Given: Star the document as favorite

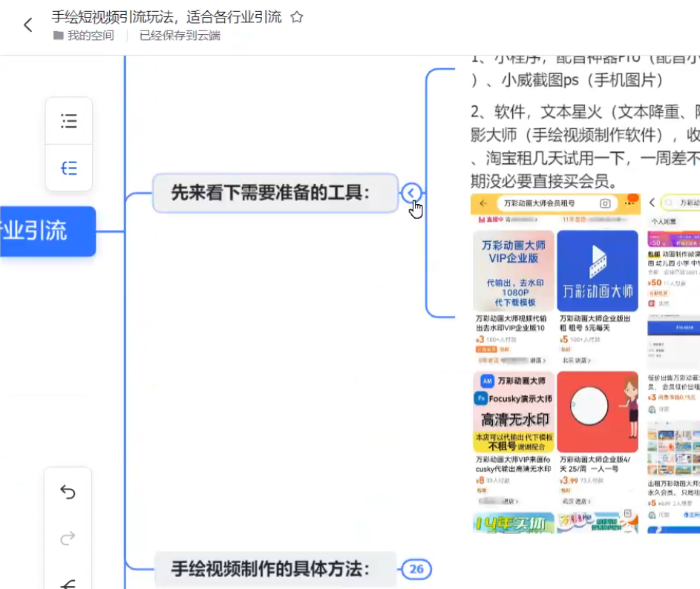Looking at the screenshot, I should point(297,17).
